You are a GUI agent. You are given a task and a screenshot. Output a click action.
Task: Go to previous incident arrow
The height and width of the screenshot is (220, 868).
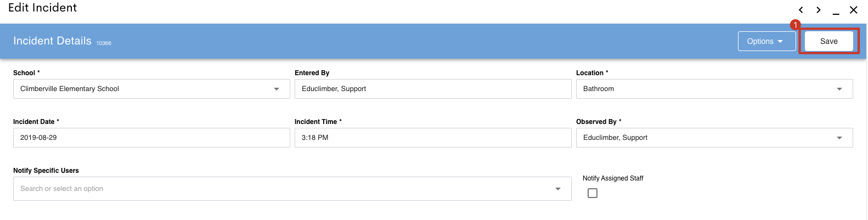click(x=801, y=10)
